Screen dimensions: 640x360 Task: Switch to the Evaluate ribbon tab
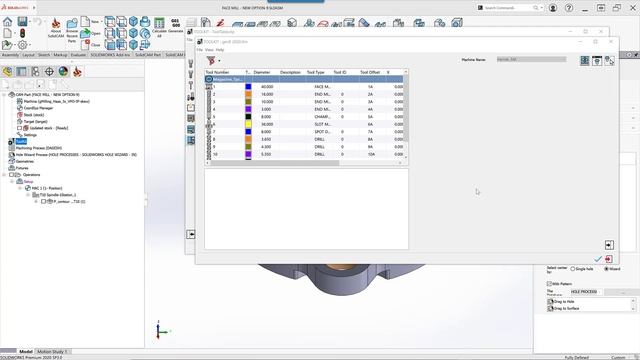pyautogui.click(x=78, y=55)
